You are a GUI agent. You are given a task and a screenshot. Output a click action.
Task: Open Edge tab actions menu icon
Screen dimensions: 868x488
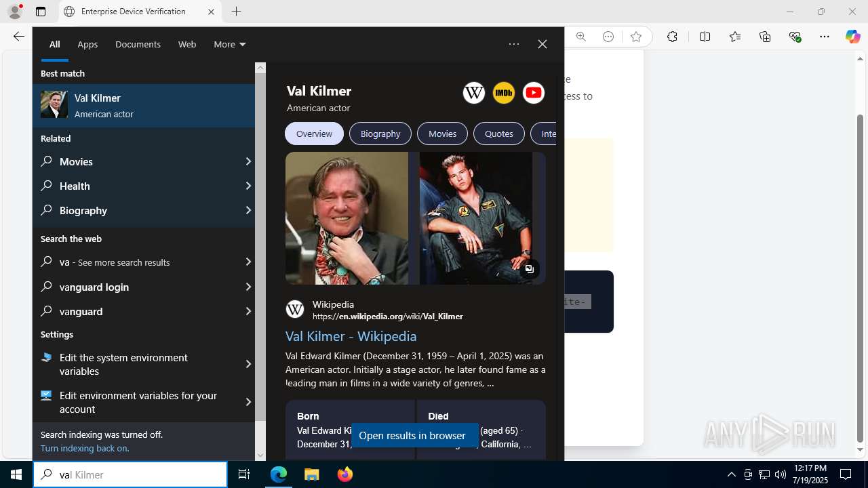click(41, 12)
